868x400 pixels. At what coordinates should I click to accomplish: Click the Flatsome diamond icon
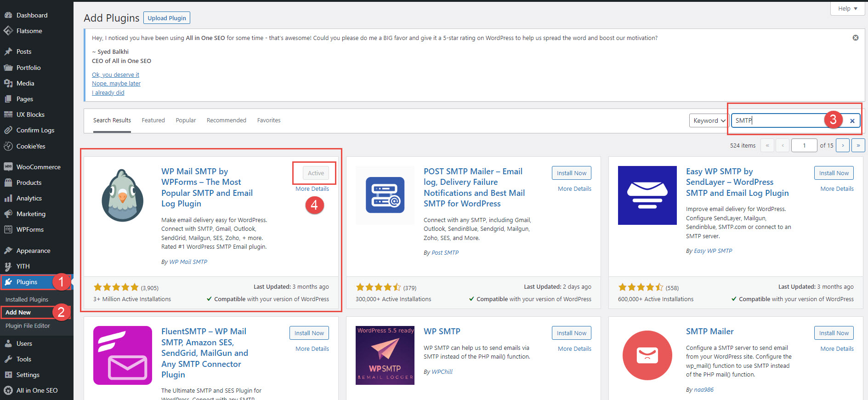click(x=8, y=31)
